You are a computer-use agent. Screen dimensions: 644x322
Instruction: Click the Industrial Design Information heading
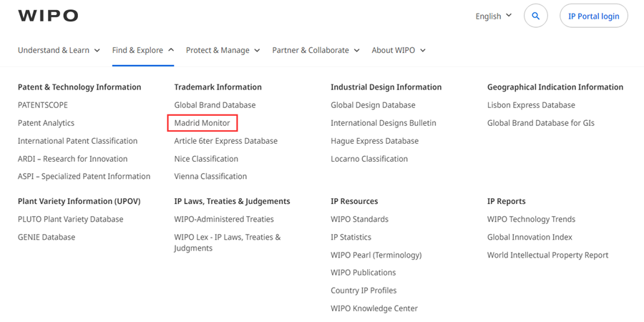tap(386, 87)
